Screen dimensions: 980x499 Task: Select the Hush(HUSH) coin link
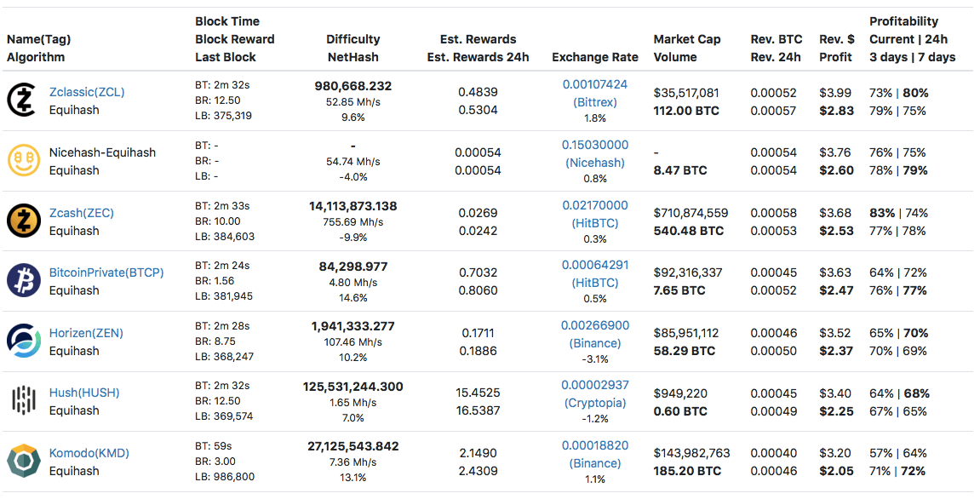[84, 393]
